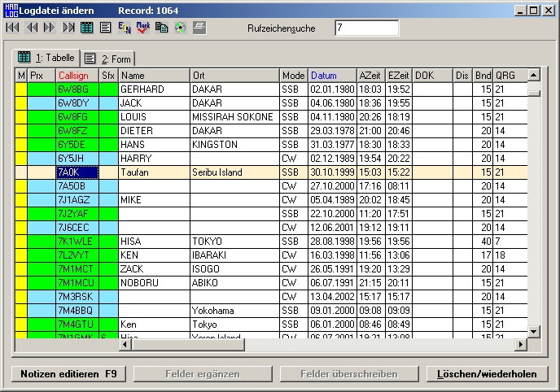Go to the previous record

31,28
